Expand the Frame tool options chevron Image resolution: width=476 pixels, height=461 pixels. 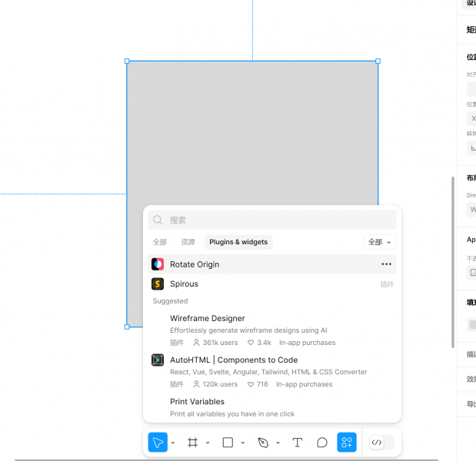(x=208, y=443)
